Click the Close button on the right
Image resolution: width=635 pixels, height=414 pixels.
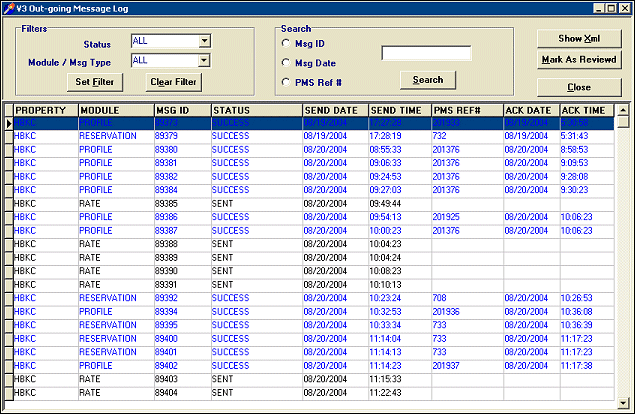tap(579, 87)
